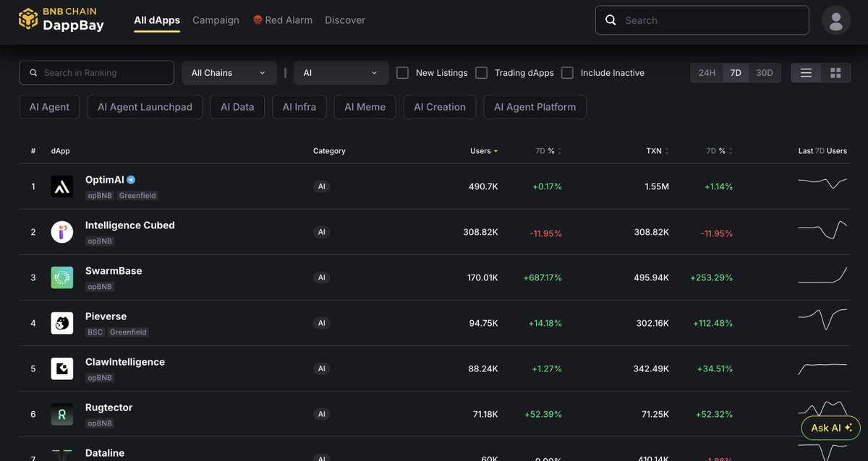This screenshot has width=868, height=461.
Task: Click the Intelligence Cubed app logo
Action: [62, 232]
